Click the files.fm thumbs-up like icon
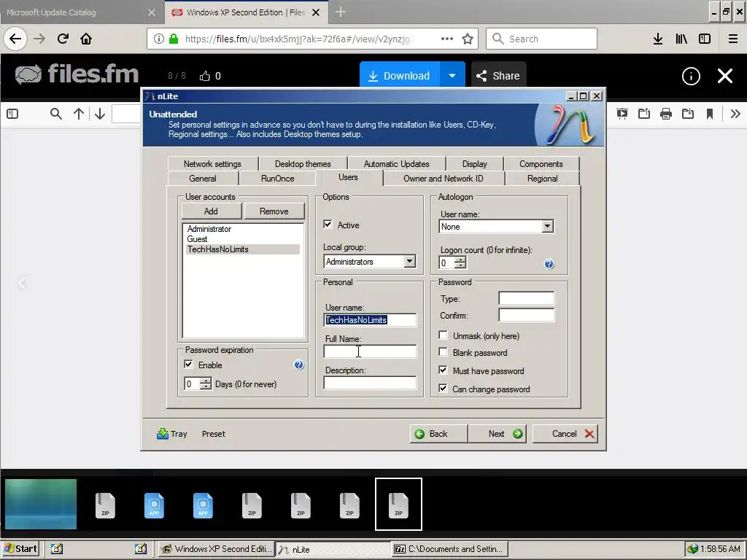 (x=205, y=76)
